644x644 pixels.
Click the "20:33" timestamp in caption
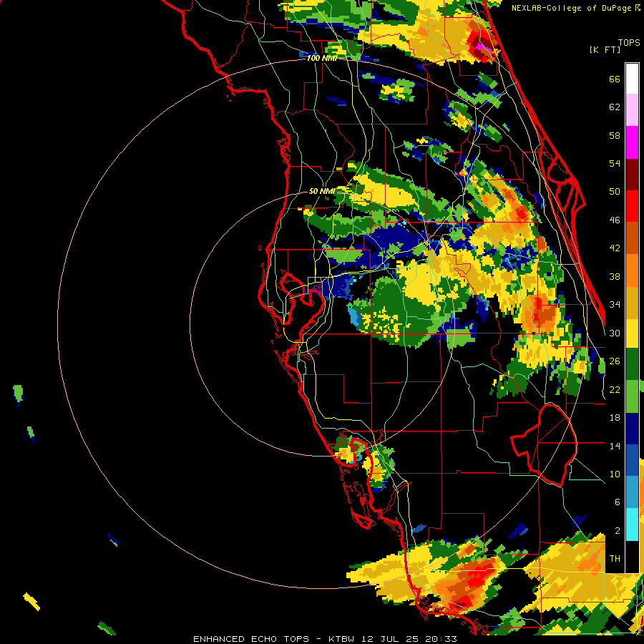click(441, 639)
